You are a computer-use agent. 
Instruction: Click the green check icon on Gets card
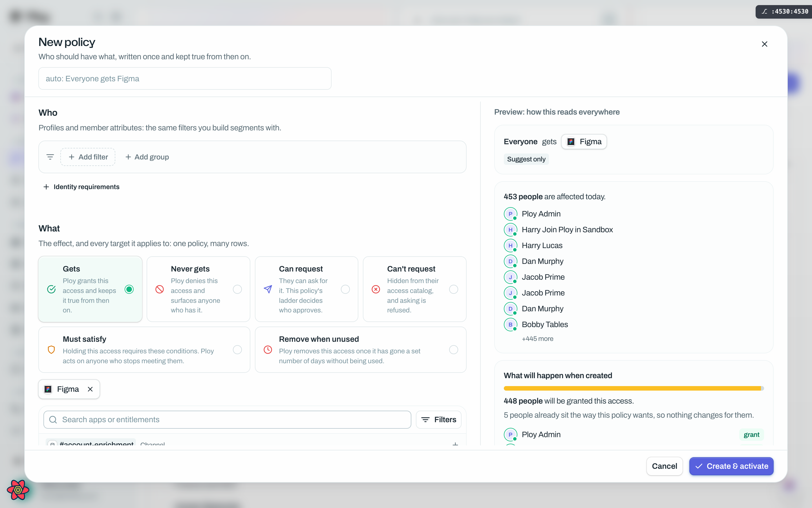[51, 289]
